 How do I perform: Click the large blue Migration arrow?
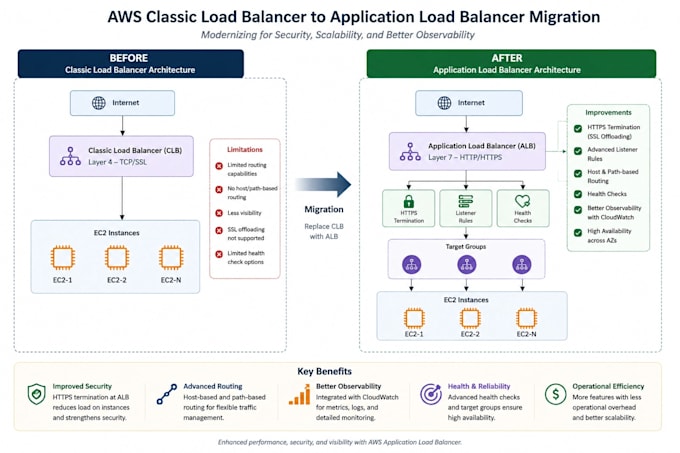coord(324,184)
